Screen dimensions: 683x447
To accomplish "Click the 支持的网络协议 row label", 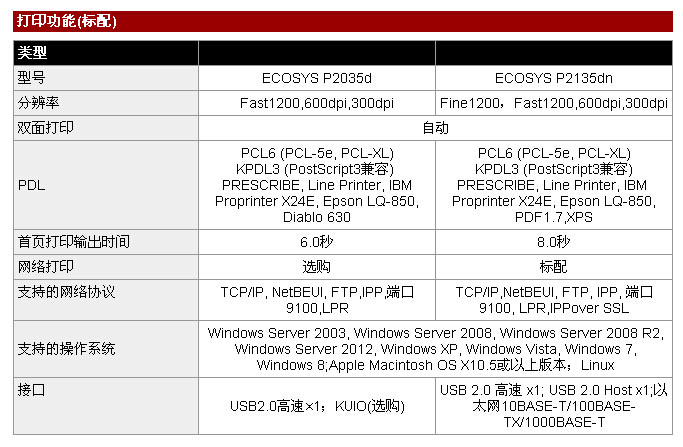I will 67,292.
